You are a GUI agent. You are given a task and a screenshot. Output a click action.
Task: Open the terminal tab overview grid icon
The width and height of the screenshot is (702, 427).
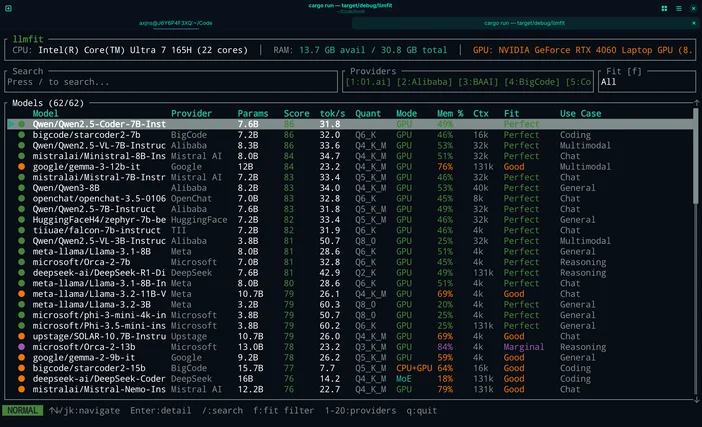[x=664, y=8]
